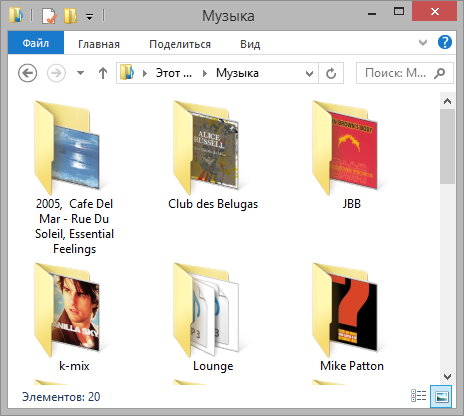Close the Музыка window
Image resolution: width=464 pixels, height=416 pixels.
point(435,12)
